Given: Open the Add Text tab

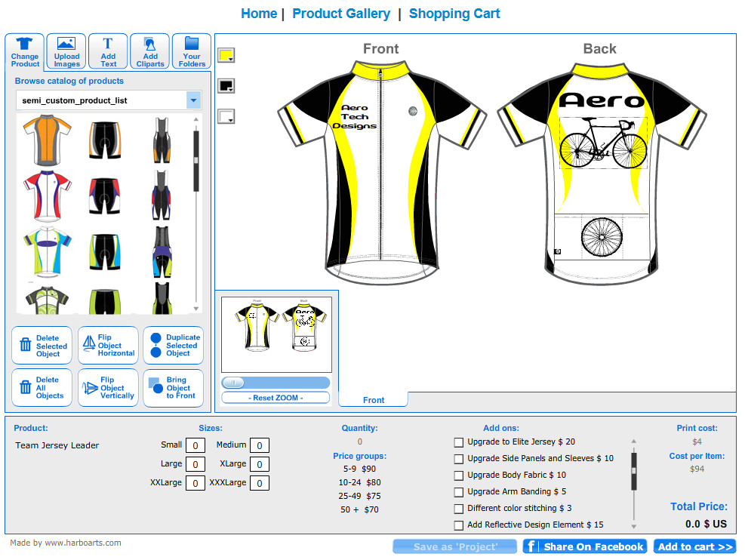Looking at the screenshot, I should tap(109, 51).
